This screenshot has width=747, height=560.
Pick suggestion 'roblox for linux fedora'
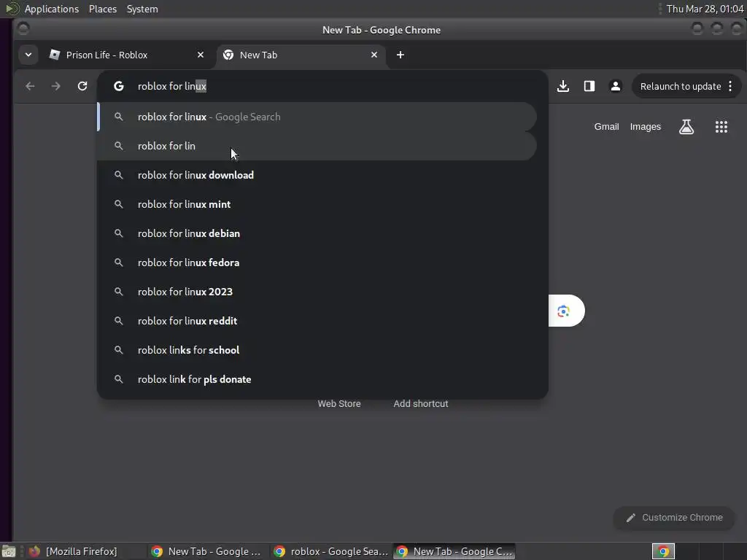point(317,262)
